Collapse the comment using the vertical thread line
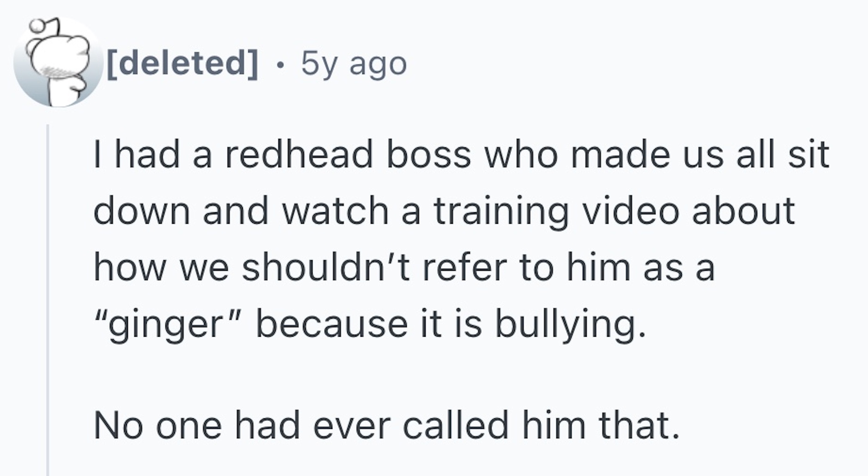Viewport: 868px width, 476px height. pos(48,300)
